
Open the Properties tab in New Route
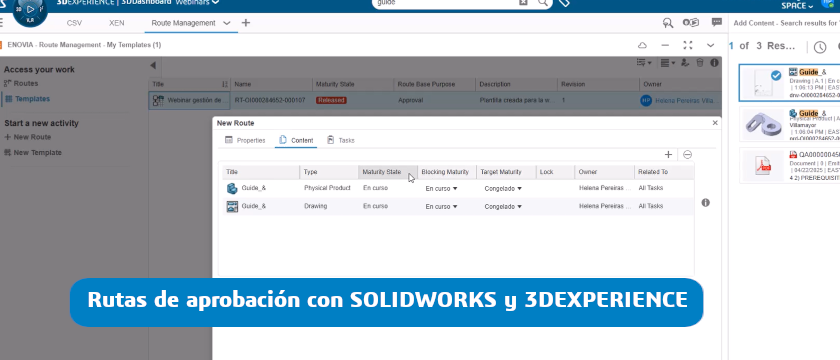pyautogui.click(x=245, y=140)
